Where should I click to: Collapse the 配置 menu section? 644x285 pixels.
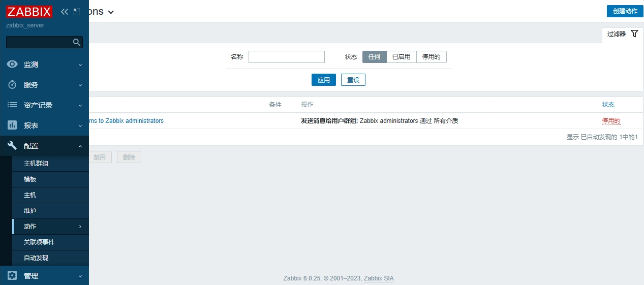pos(80,146)
